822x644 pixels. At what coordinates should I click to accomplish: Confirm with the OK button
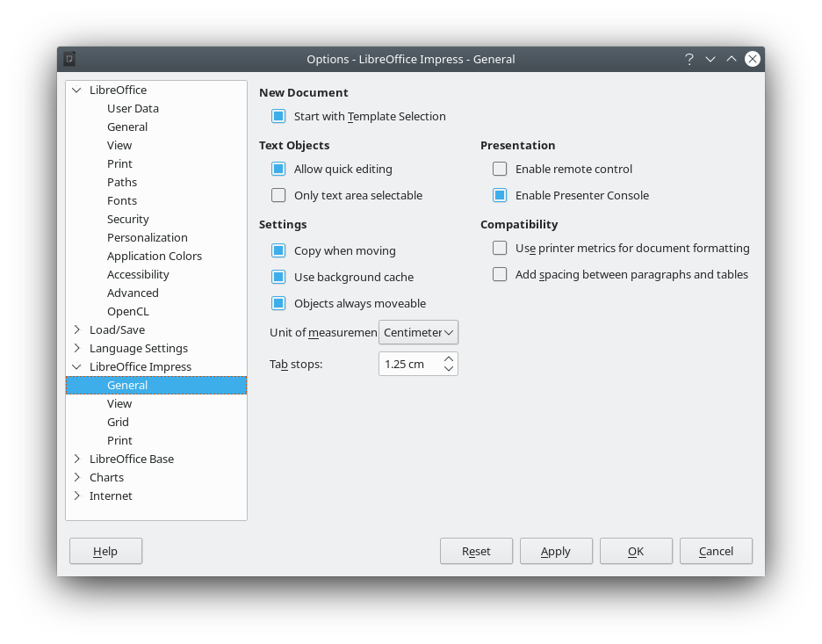coord(636,551)
